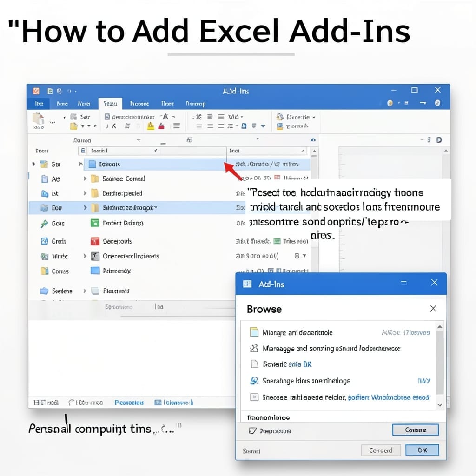The width and height of the screenshot is (476, 476).
Task: Click the 'Wimte' sidebar icon
Action: [x=45, y=256]
